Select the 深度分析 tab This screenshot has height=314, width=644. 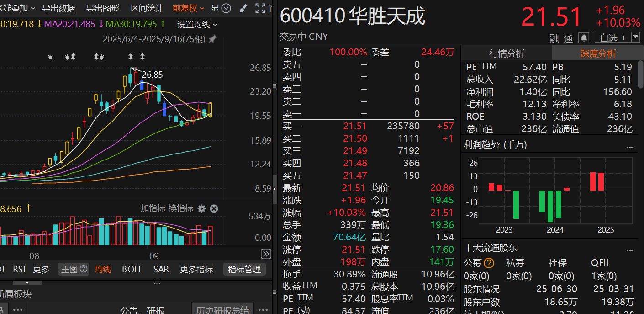[x=598, y=54]
